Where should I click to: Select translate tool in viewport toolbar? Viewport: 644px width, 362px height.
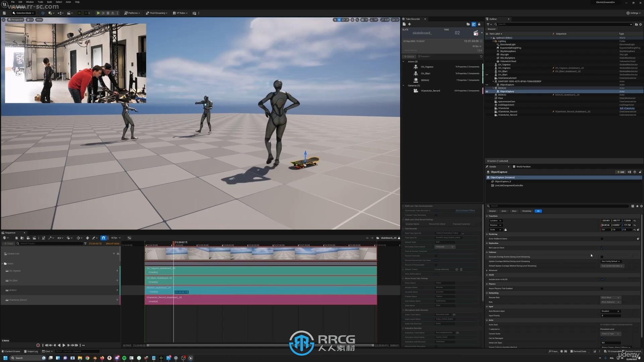[x=339, y=20]
